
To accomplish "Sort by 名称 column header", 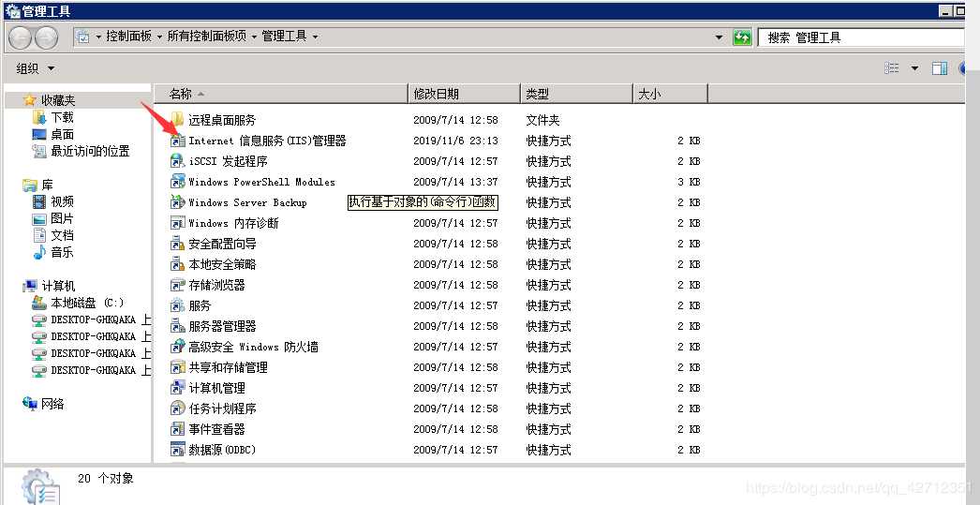I will point(281,94).
